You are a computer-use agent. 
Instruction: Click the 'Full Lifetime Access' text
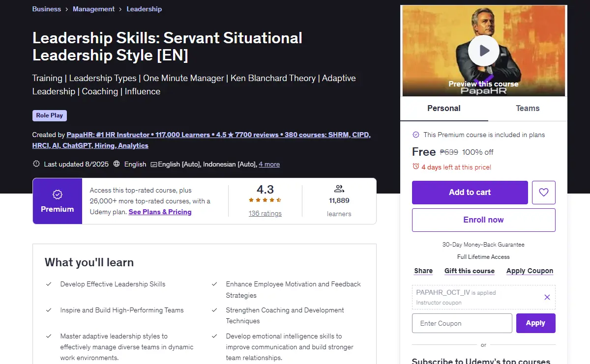coord(483,257)
